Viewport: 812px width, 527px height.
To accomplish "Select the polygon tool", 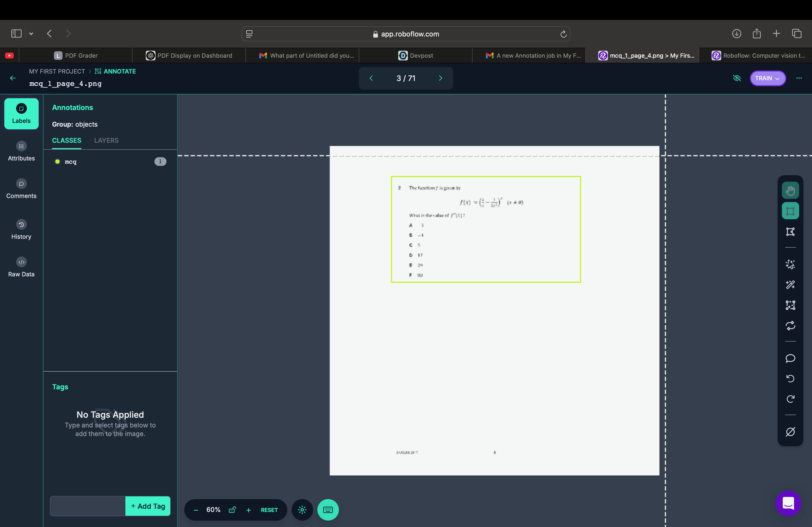I will pyautogui.click(x=790, y=232).
